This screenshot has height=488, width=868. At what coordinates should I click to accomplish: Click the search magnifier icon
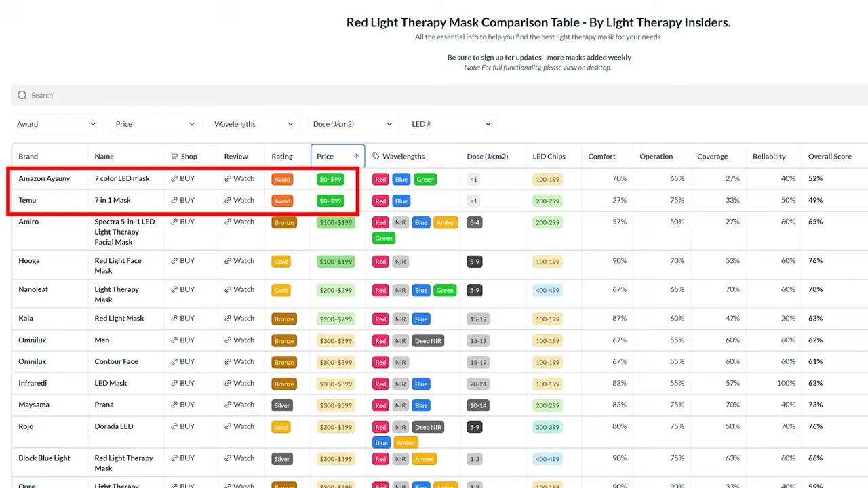(22, 95)
